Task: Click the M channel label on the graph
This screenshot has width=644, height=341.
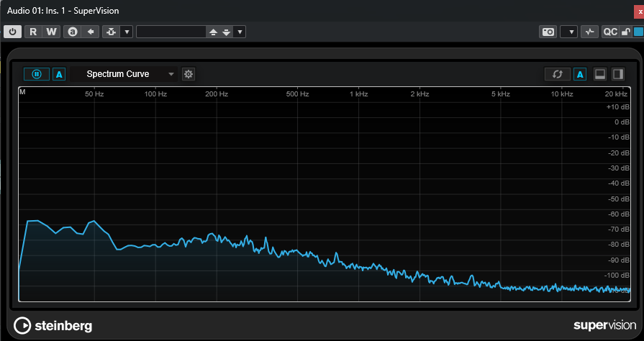Action: [x=22, y=92]
